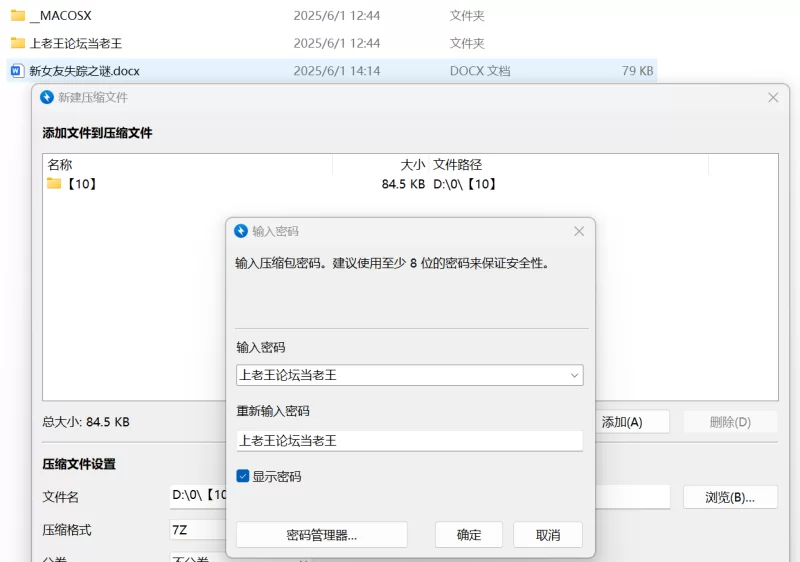Click the Bandizip logo in 新建压缩文件 title
Viewport: 800px width, 562px height.
click(x=47, y=97)
